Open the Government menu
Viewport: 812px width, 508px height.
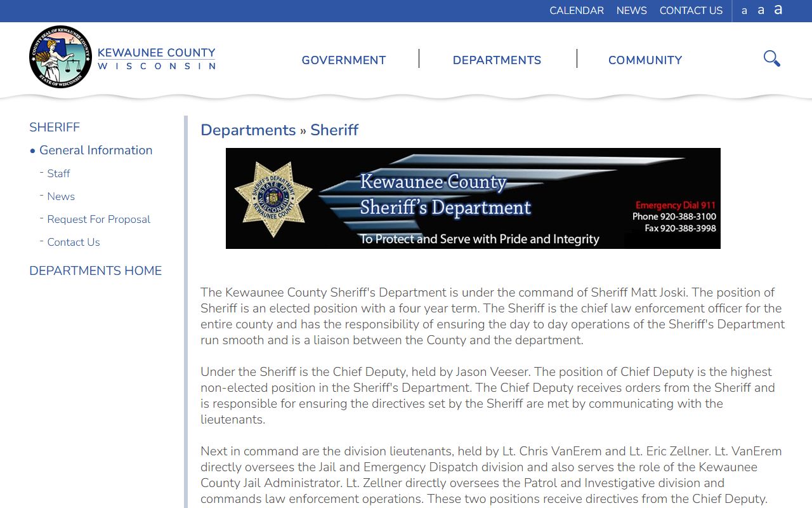click(x=344, y=60)
